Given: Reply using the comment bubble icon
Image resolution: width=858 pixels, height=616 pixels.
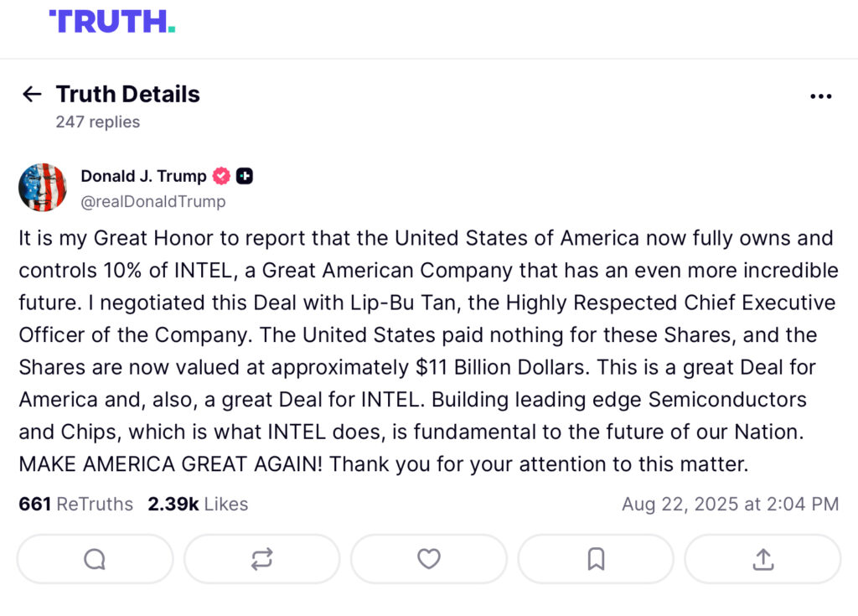Looking at the screenshot, I should tap(96, 559).
